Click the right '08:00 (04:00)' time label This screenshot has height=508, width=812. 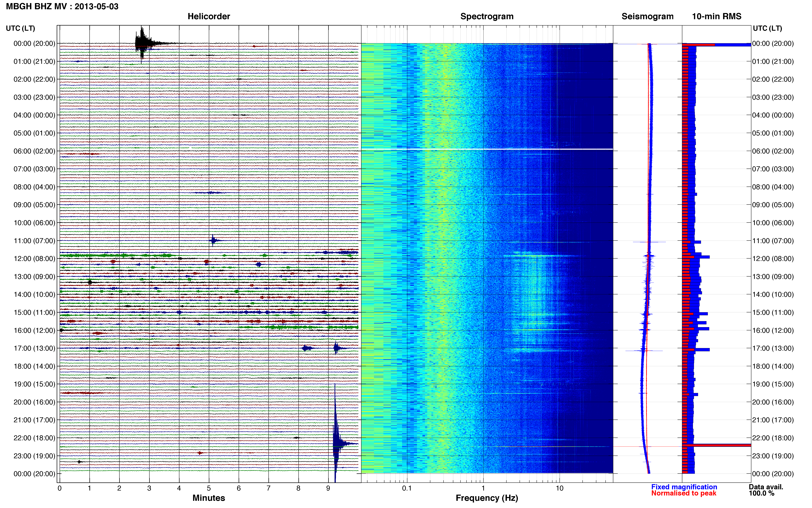click(773, 187)
